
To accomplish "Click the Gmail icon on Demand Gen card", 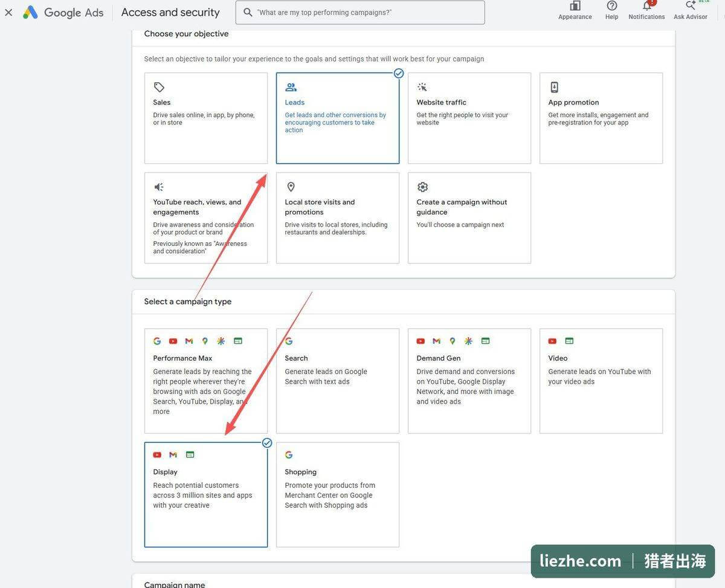I will [x=436, y=341].
